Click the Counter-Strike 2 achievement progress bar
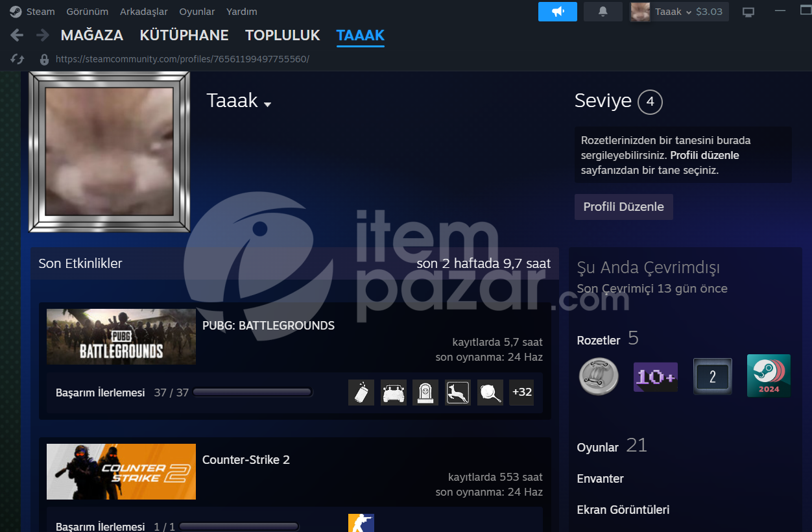 click(239, 527)
